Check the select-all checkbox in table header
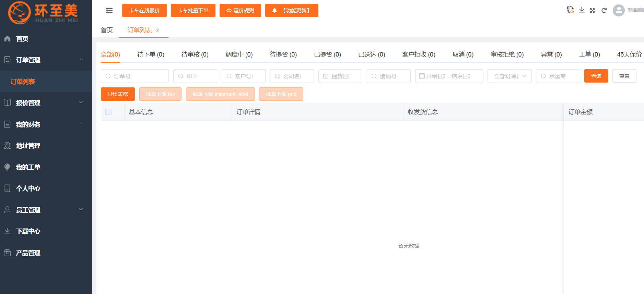644x294 pixels. coord(108,112)
